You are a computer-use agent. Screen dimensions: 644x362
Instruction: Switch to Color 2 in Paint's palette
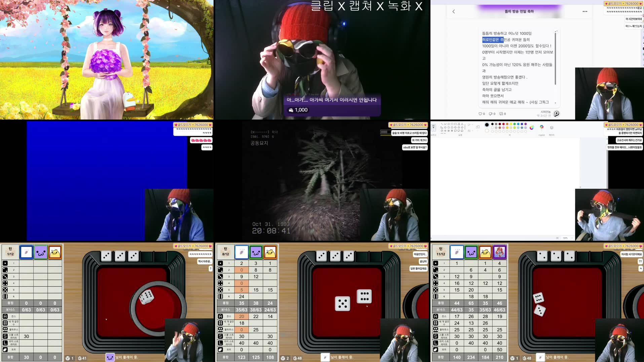pos(487,131)
